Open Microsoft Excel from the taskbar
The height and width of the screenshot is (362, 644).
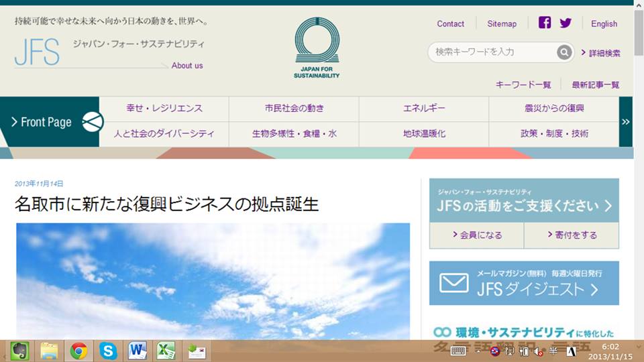point(166,351)
